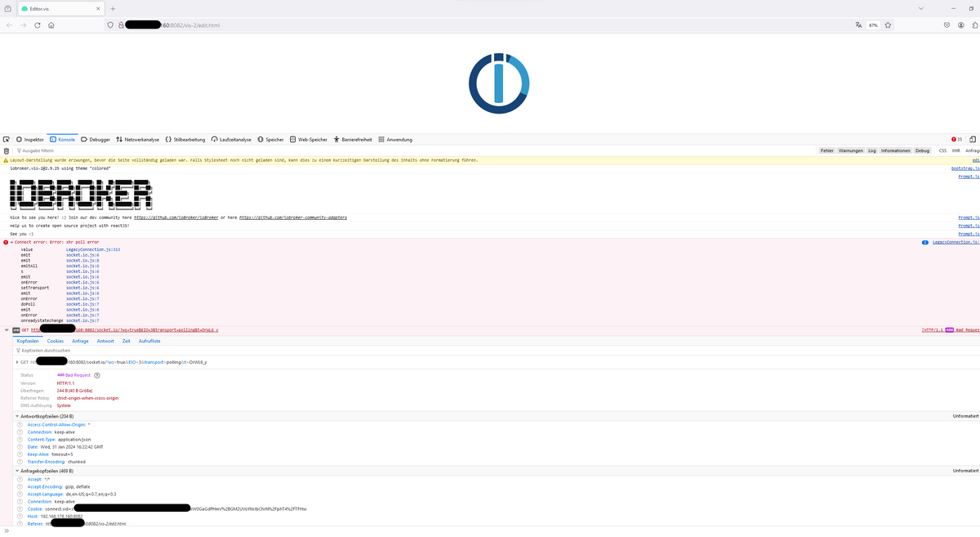
Task: Click the element picker icon in DevTools
Action: coord(7,140)
